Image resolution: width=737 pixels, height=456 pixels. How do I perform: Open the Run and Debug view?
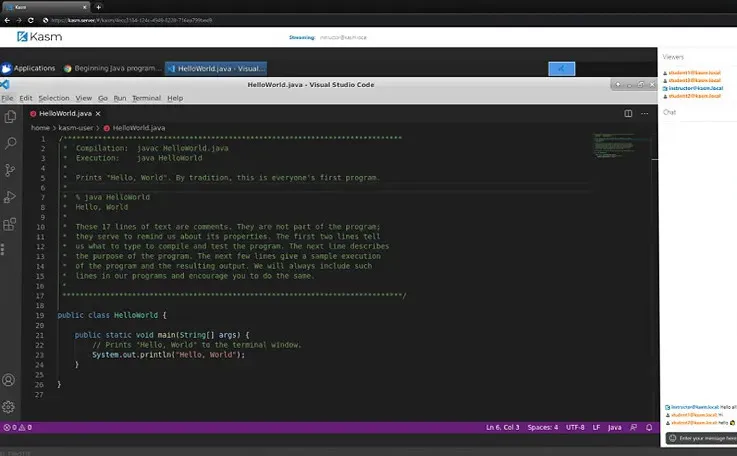coord(10,197)
